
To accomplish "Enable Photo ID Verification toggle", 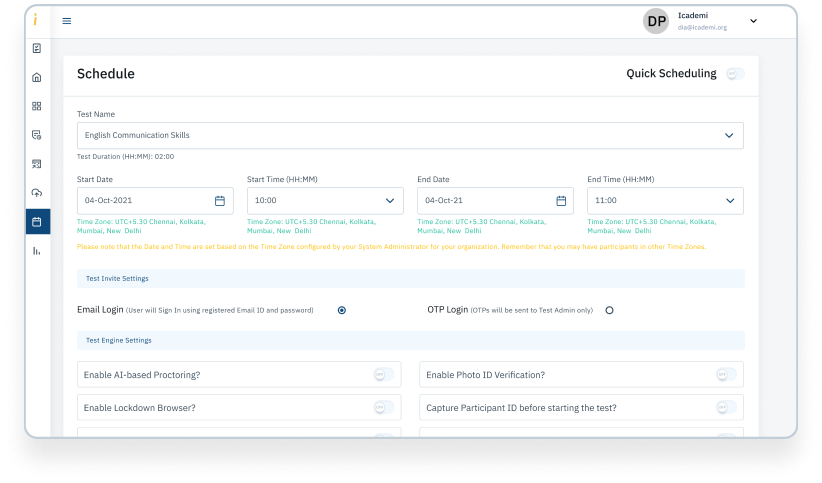I will [725, 375].
